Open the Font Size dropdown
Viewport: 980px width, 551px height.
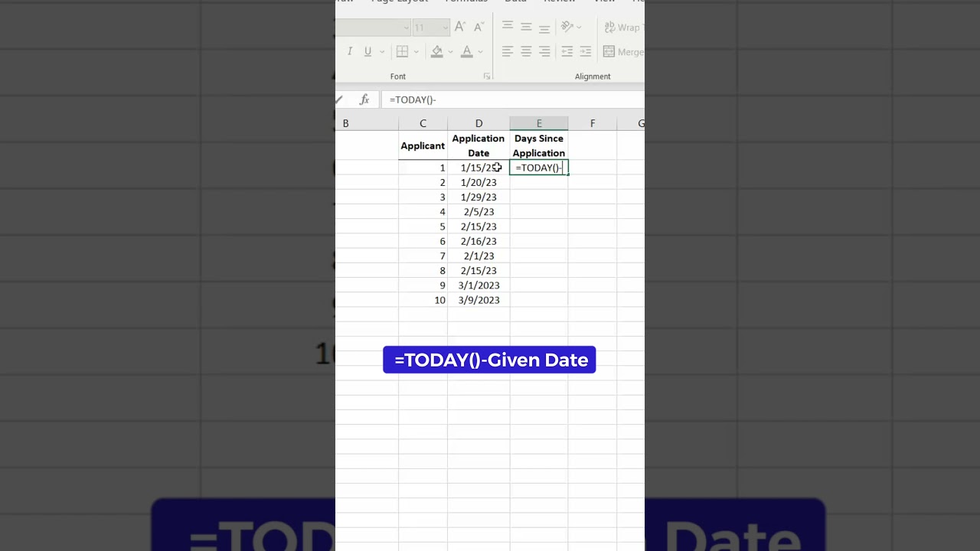click(445, 27)
